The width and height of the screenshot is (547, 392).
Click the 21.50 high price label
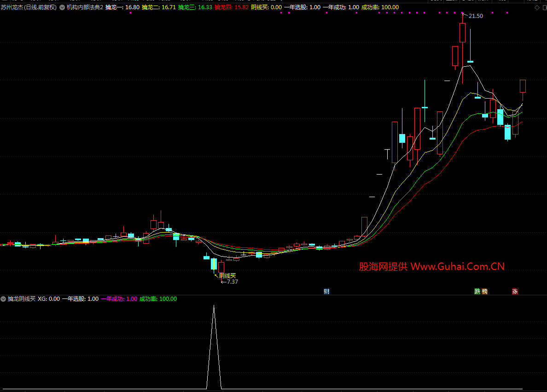tap(476, 16)
